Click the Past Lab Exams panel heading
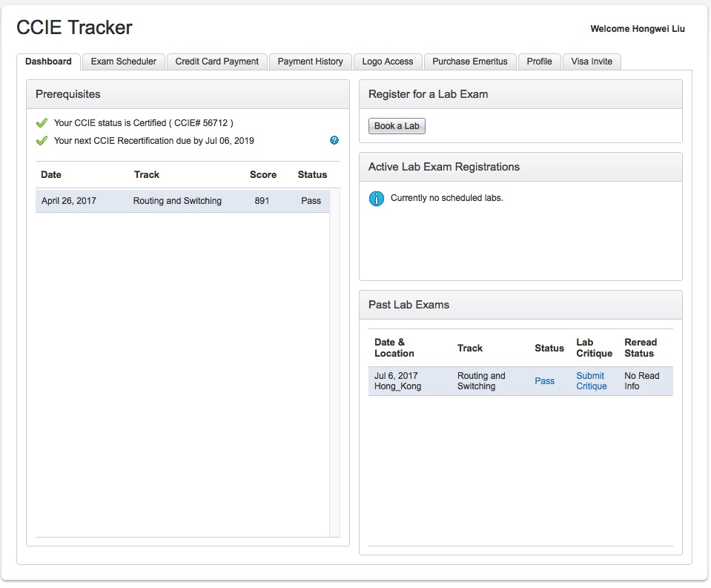This screenshot has width=711, height=588. click(x=409, y=305)
